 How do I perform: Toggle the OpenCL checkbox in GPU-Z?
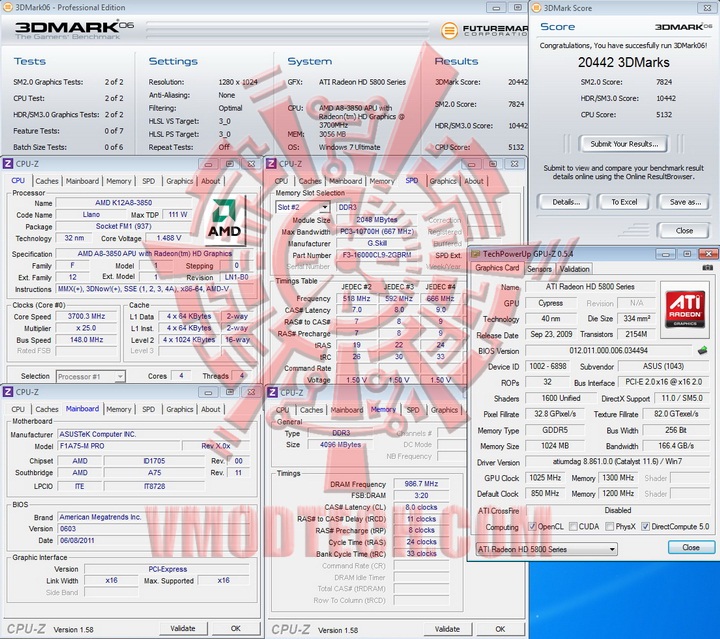(x=532, y=527)
